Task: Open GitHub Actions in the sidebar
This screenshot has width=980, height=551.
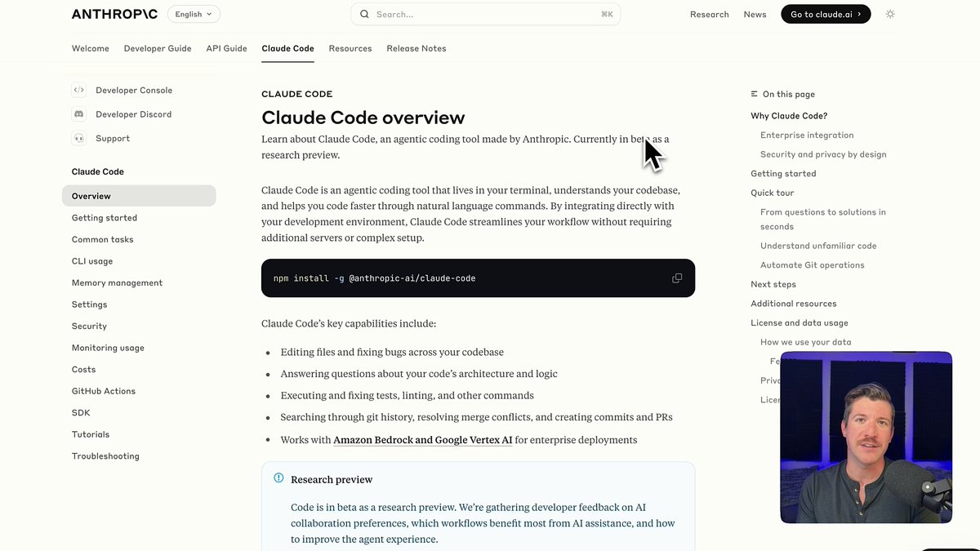Action: point(104,391)
